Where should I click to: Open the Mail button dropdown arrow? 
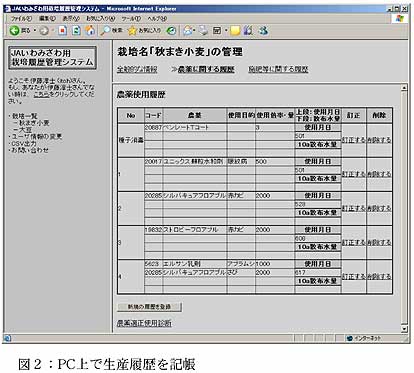(x=194, y=31)
